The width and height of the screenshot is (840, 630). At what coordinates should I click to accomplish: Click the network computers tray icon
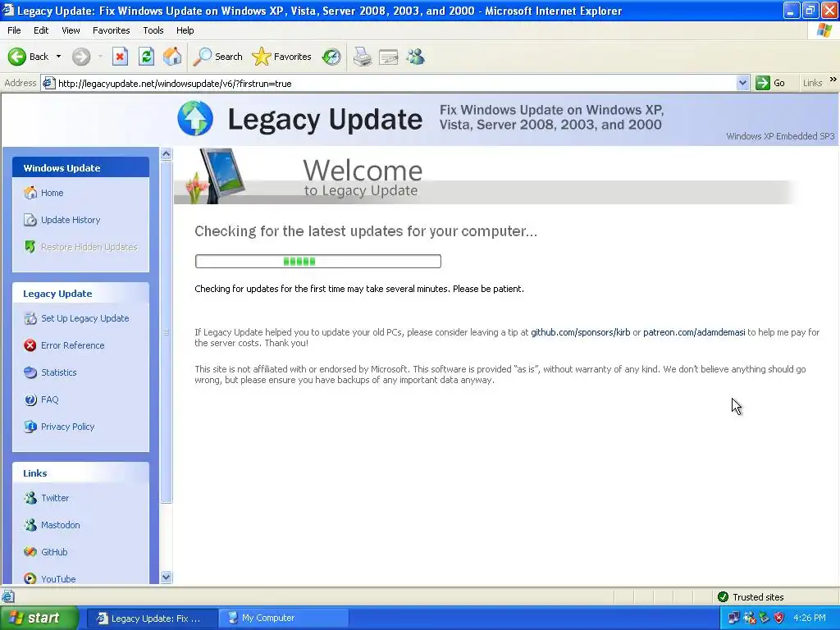[733, 619]
